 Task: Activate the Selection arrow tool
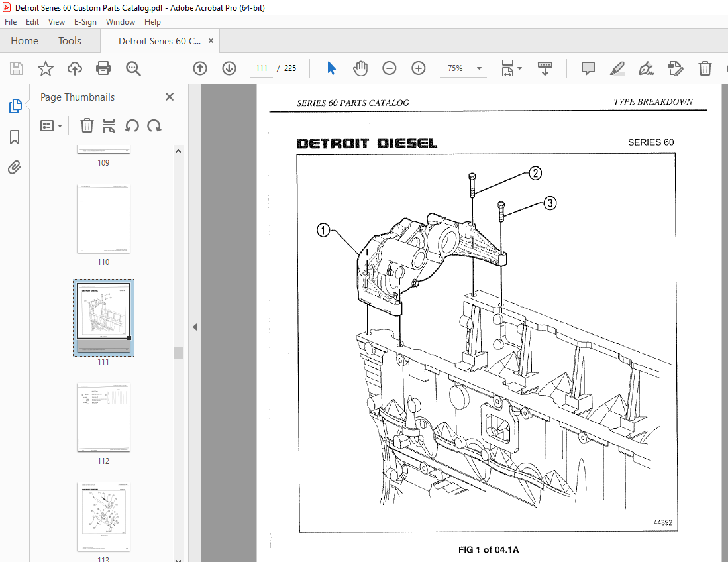tap(331, 68)
